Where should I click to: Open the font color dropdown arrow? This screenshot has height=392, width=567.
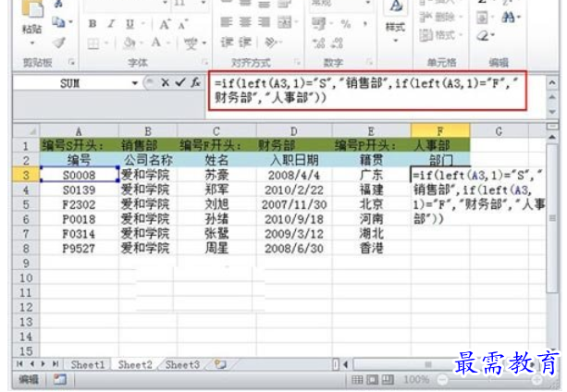[168, 43]
